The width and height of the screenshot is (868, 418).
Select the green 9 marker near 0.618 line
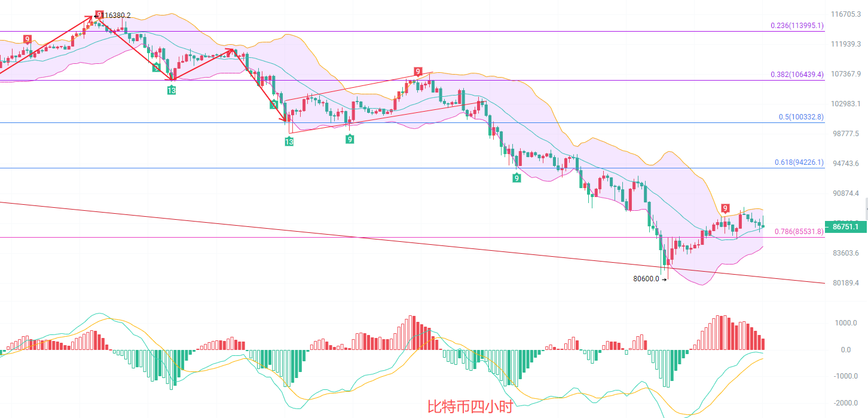516,177
